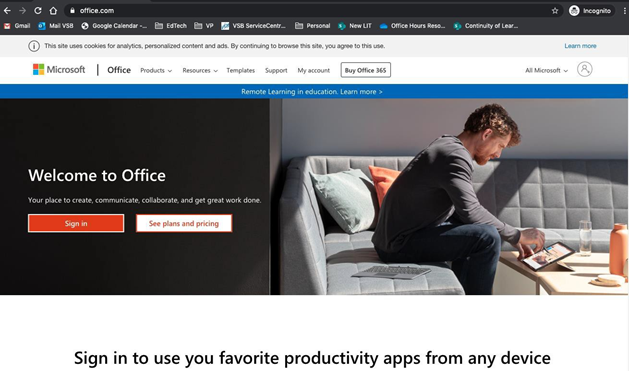Open the Mail VSB bookmark
This screenshot has width=629, height=371.
[x=56, y=26]
